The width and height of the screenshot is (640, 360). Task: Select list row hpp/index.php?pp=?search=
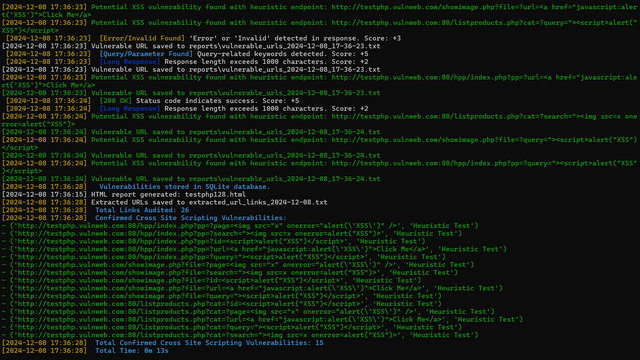click(232, 233)
